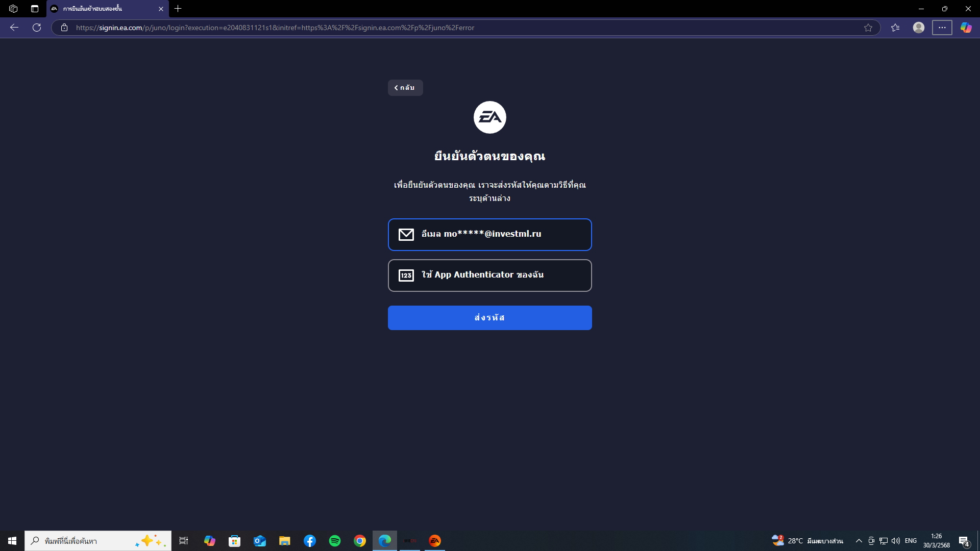Image resolution: width=980 pixels, height=551 pixels.
Task: Open Microsoft Store from the taskbar
Action: pyautogui.click(x=234, y=541)
